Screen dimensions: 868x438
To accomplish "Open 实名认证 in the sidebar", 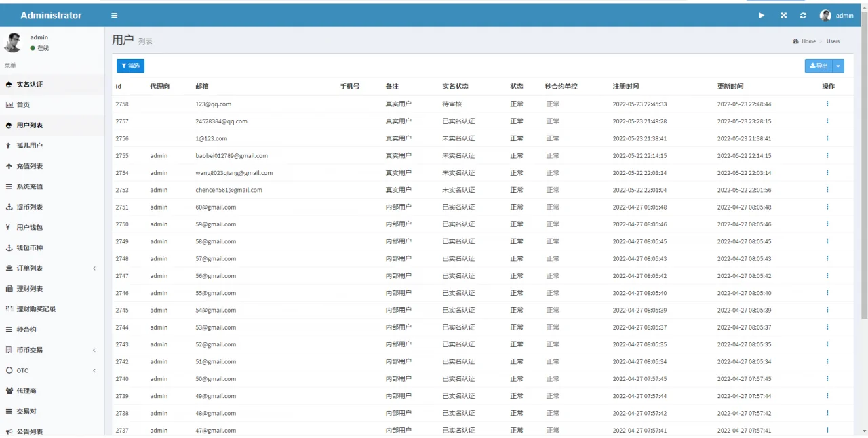I will pos(30,85).
